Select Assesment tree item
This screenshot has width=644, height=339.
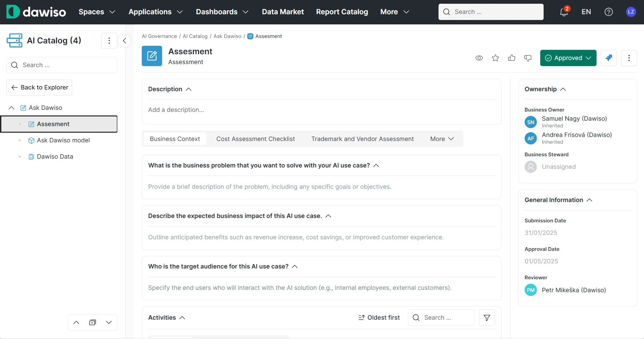pyautogui.click(x=59, y=124)
